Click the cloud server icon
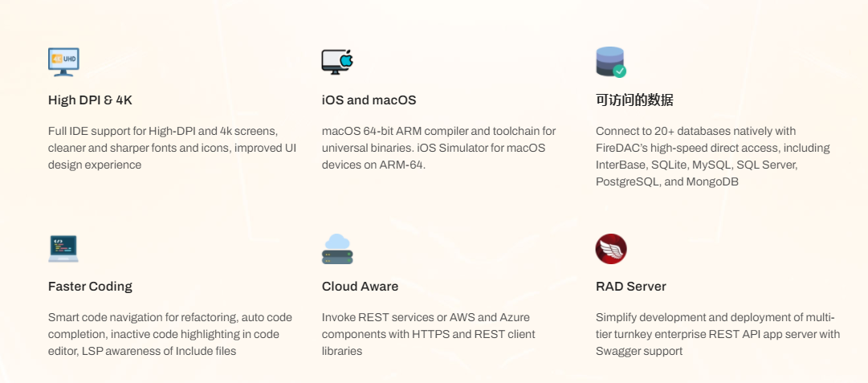The image size is (868, 383). click(x=337, y=248)
